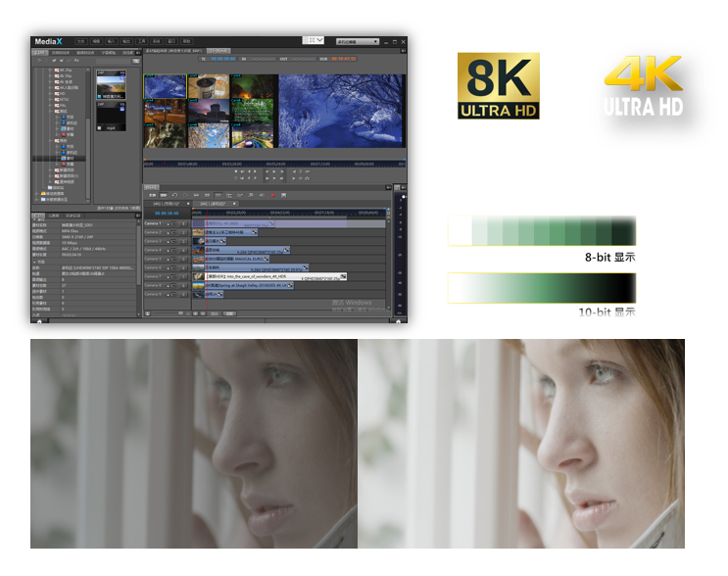The height and width of the screenshot is (576, 728).
Task: Click the Undo arrow in timeline toolbar
Action: tap(174, 195)
